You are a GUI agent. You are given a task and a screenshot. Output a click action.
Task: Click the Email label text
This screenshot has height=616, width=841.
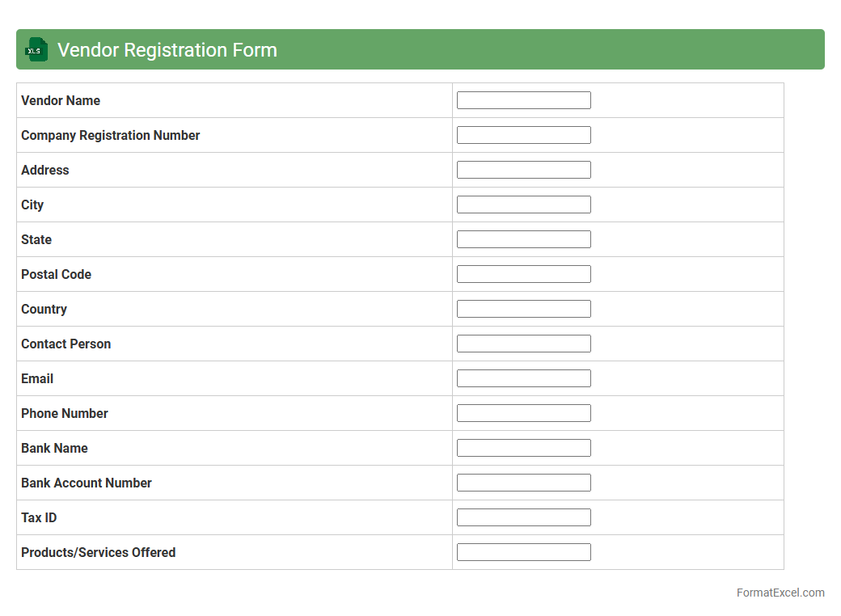[x=37, y=378]
